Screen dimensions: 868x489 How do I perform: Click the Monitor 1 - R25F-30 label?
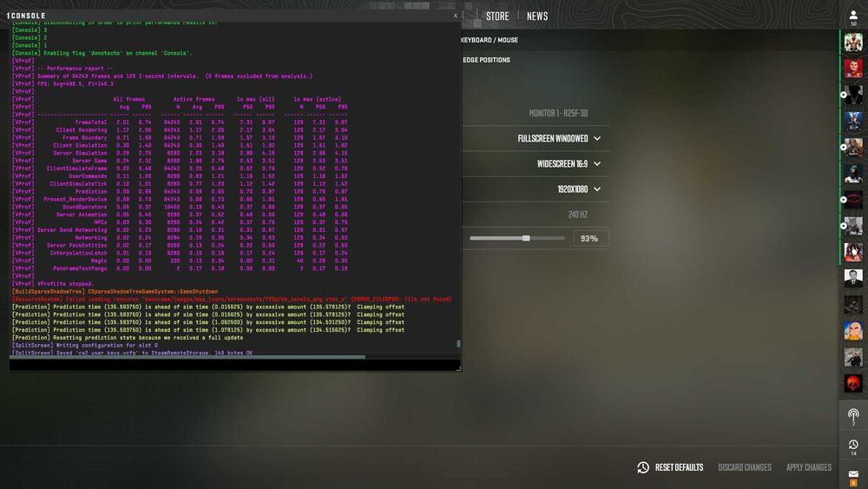tap(558, 114)
